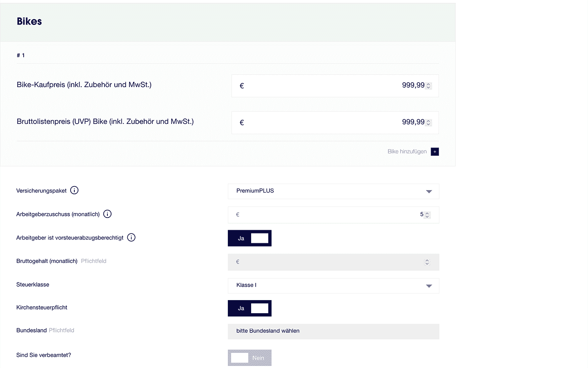The width and height of the screenshot is (588, 368).
Task: Focus the Bruttolistenpreis (UVP) input field
Action: coord(335,123)
